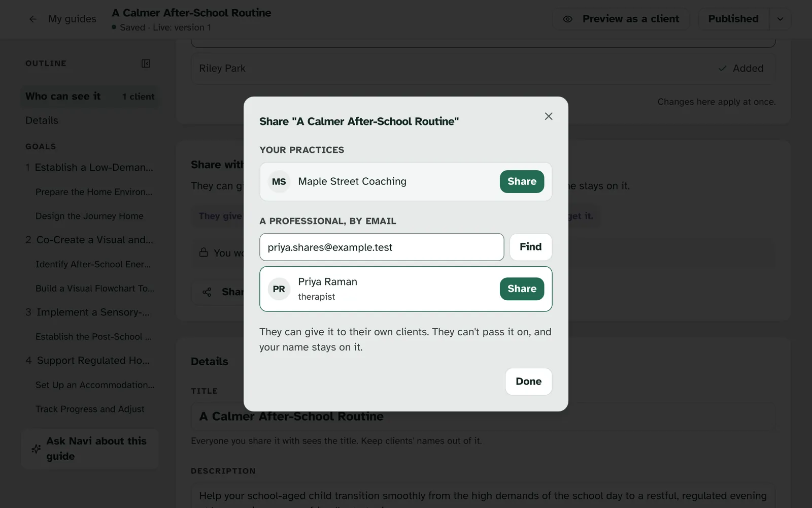This screenshot has height=508, width=812.
Task: Click the PR avatar for Priya Raman
Action: [x=279, y=289]
